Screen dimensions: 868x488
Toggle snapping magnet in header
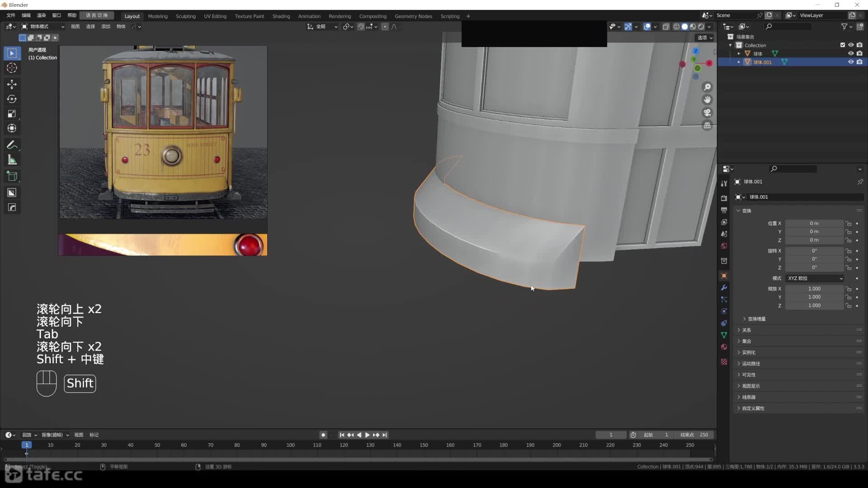click(x=361, y=27)
